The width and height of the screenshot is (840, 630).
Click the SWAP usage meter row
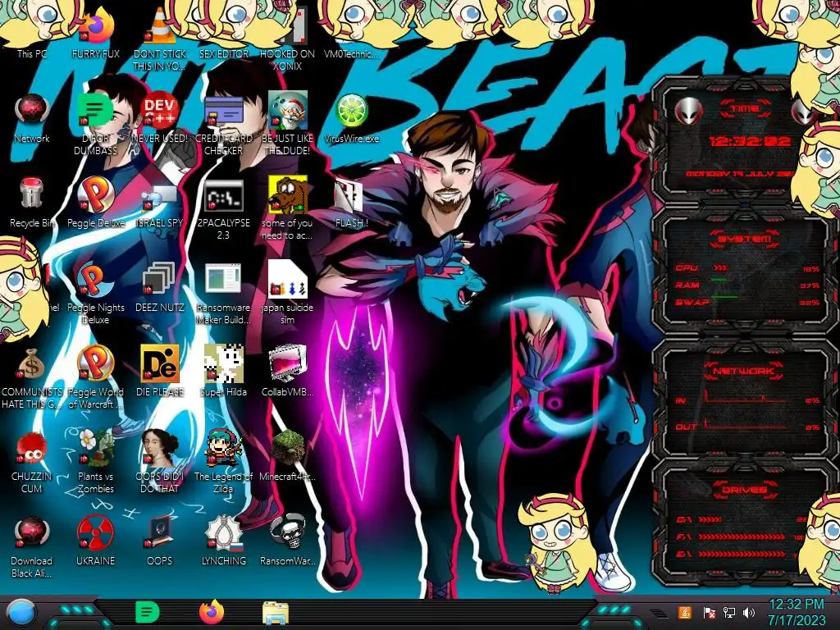coord(747,302)
